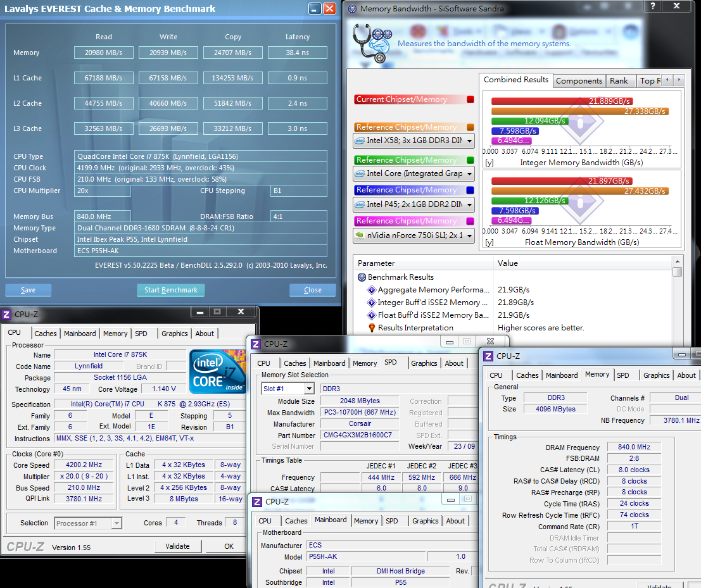Image resolution: width=701 pixels, height=588 pixels.
Task: Click the Benchmark Results globe icon
Action: coord(362,277)
